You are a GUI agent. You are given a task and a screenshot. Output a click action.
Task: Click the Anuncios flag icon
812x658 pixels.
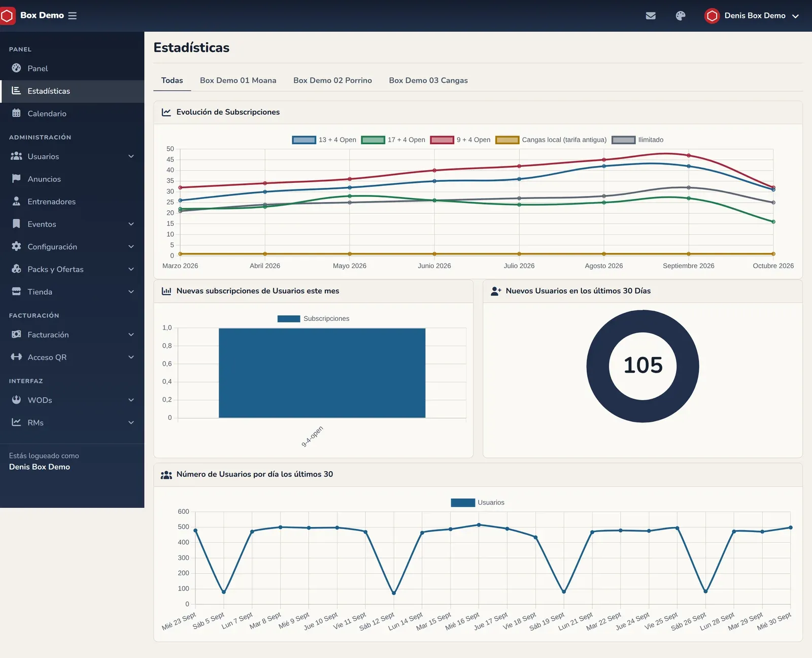coord(16,179)
